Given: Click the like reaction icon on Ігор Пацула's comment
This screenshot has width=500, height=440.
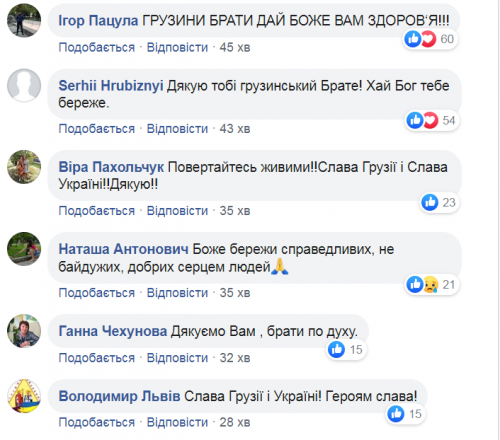Looking at the screenshot, I should click(413, 39).
